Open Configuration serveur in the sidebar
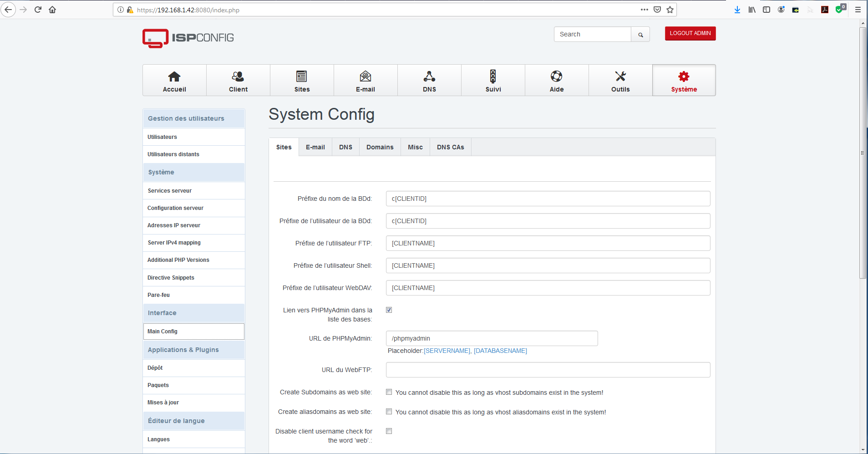868x454 pixels. click(x=194, y=208)
